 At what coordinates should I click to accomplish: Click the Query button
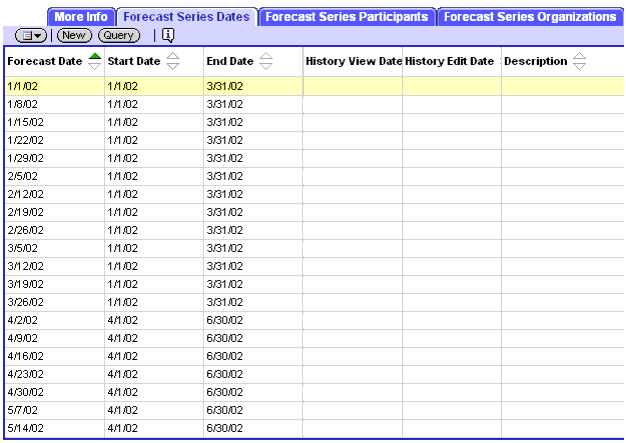pos(119,36)
